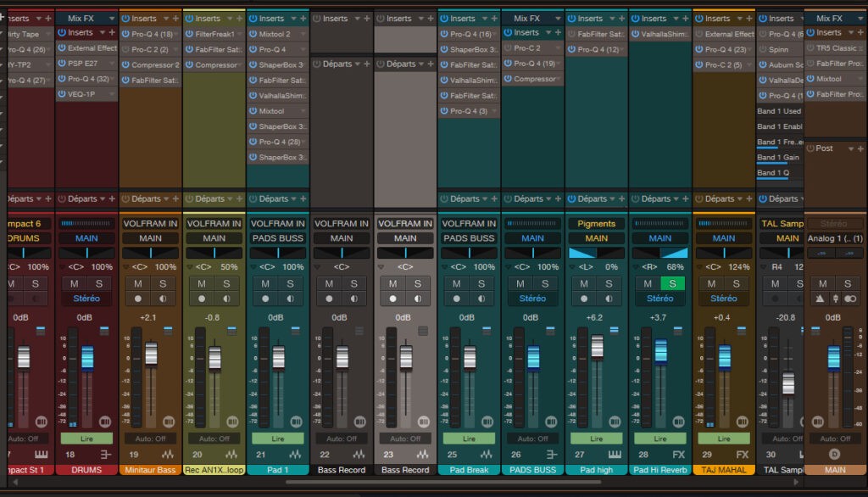This screenshot has width=868, height=497.
Task: Open the Inserts dropdown on Pad 1
Action: pos(292,18)
